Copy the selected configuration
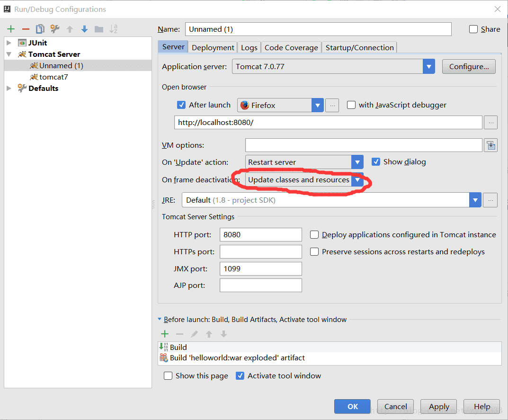The image size is (508, 420). pos(40,29)
